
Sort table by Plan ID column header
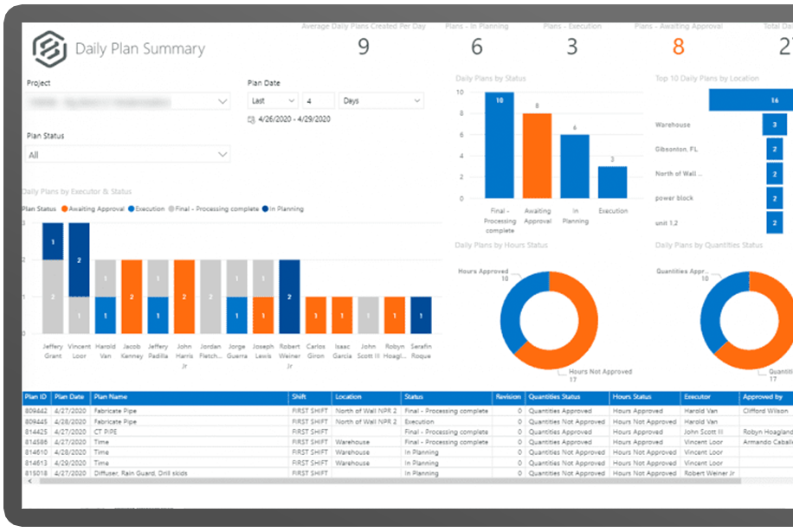(36, 397)
